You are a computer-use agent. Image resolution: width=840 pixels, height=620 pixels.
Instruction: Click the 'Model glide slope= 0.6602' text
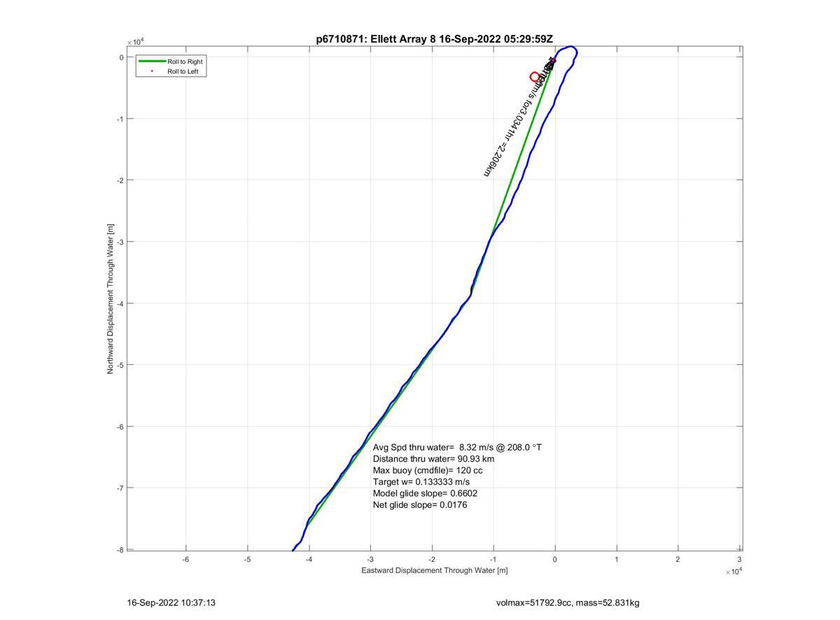[x=426, y=493]
